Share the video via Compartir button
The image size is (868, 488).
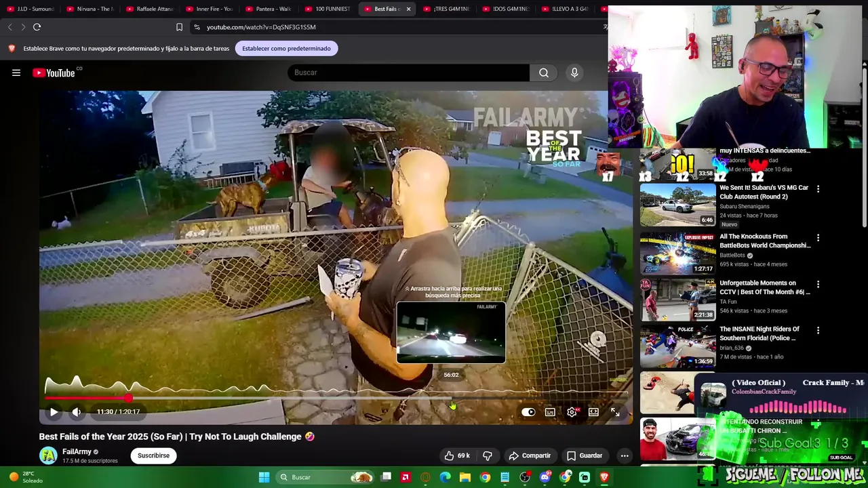click(x=530, y=455)
